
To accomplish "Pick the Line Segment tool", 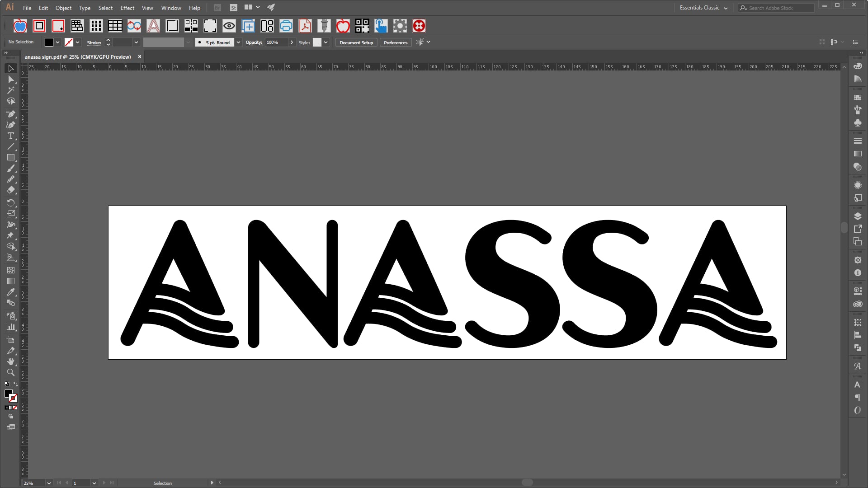I will click(x=11, y=147).
